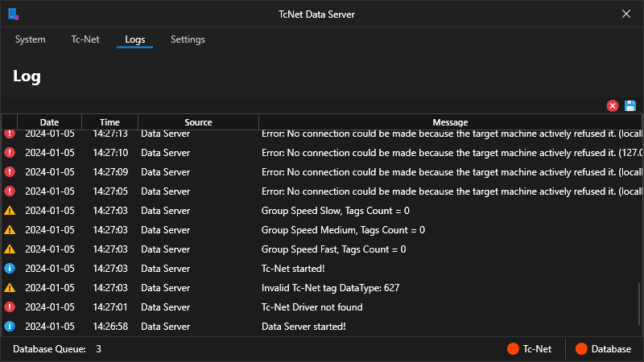This screenshot has height=362, width=644.
Task: Switch to the Tc-Net tab
Action: point(85,39)
